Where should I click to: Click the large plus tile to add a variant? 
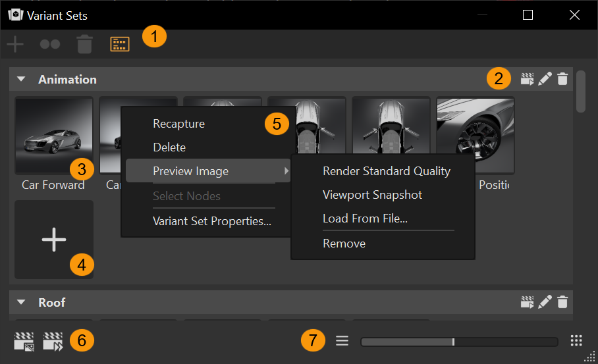point(54,240)
